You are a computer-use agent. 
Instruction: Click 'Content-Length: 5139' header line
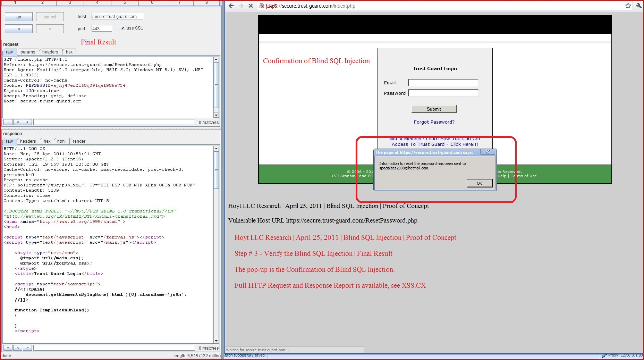pyautogui.click(x=31, y=190)
